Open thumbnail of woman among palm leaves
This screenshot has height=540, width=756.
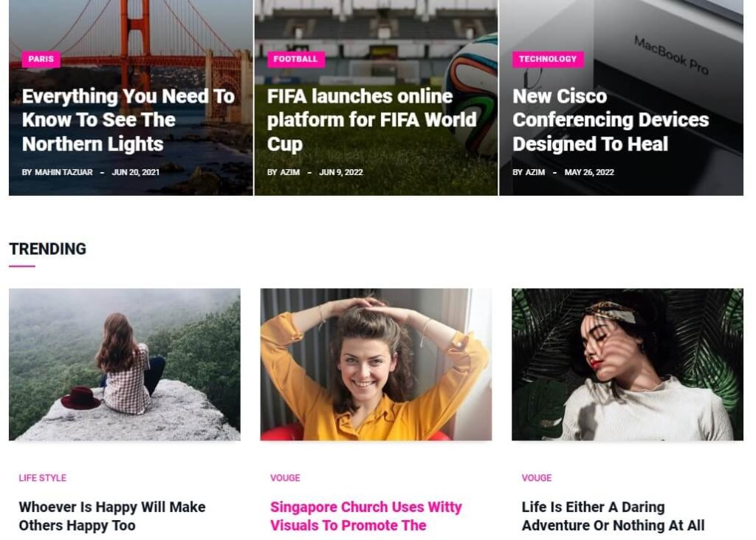[x=628, y=364]
